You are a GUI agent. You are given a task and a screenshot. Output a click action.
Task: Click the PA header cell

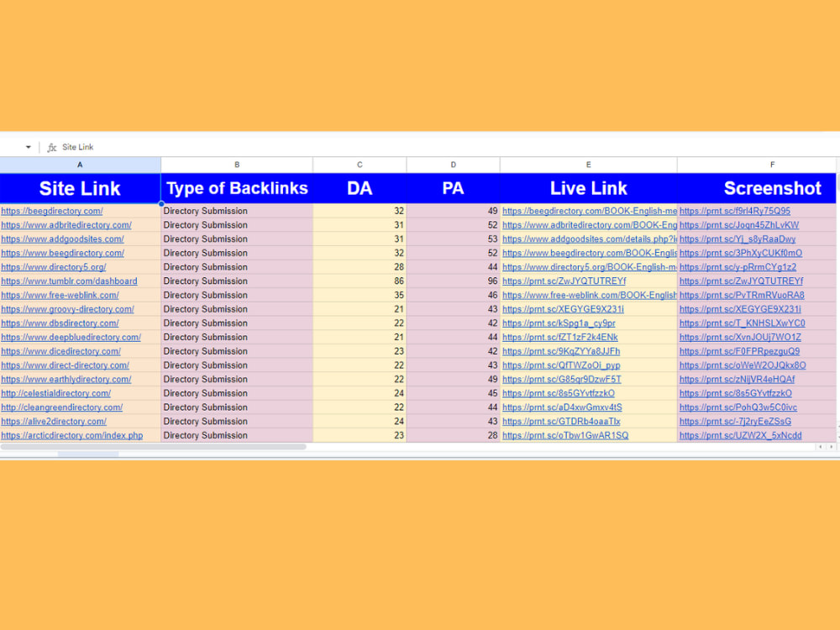click(454, 188)
